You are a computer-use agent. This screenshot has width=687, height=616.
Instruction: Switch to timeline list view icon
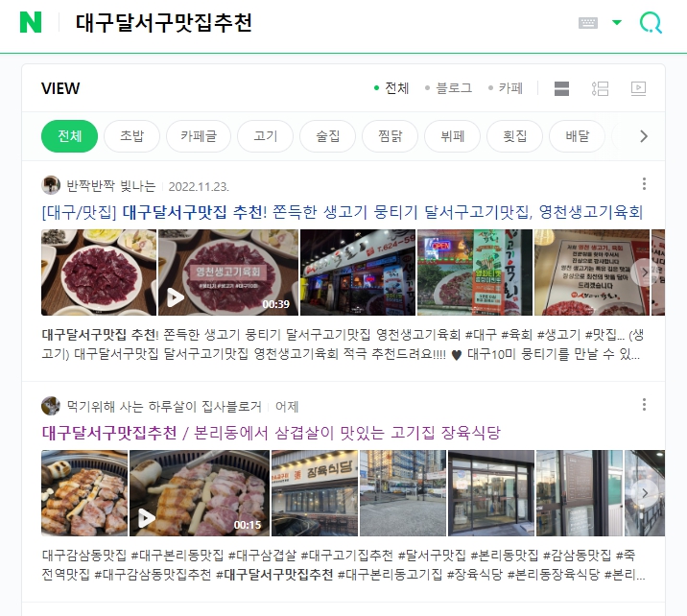(600, 88)
